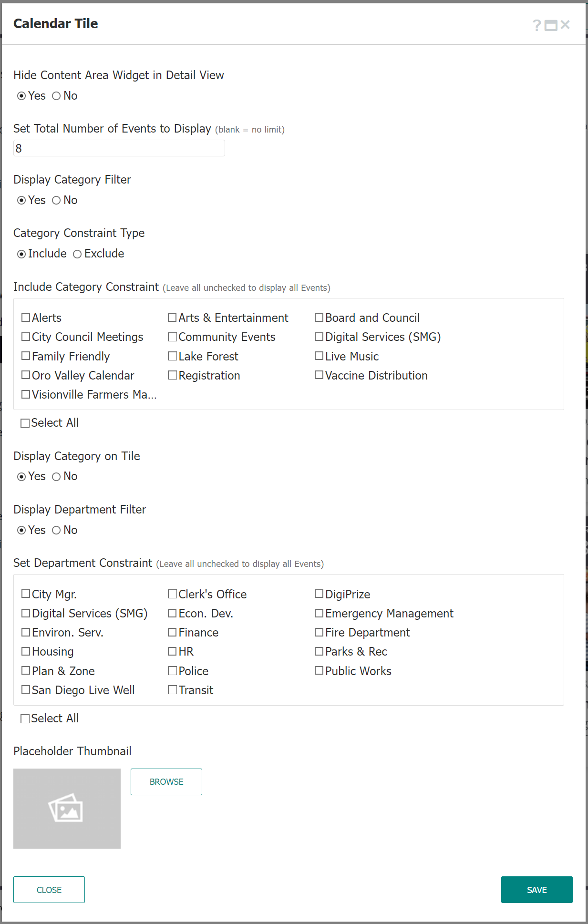Image resolution: width=588 pixels, height=924 pixels.
Task: Check the Arts & Entertainment category
Action: click(x=172, y=317)
